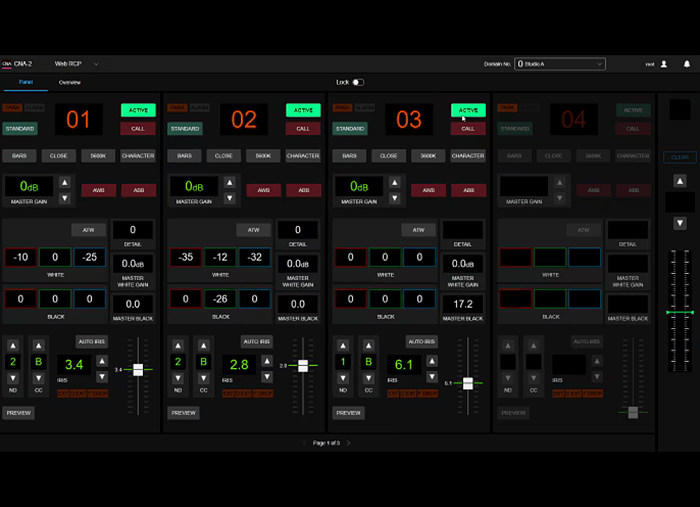Viewport: 700px width, 507px height.
Task: Step down camera 02 CC filter
Action: (x=204, y=378)
